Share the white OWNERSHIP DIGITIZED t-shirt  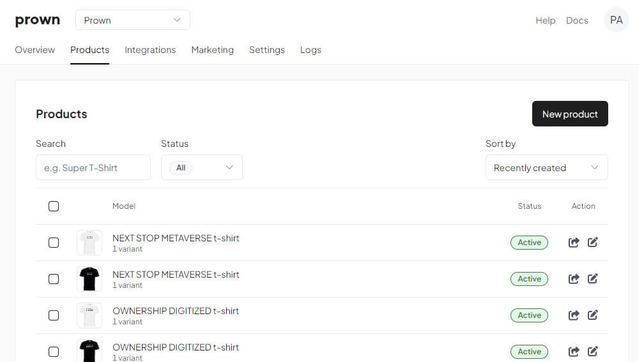click(x=574, y=315)
